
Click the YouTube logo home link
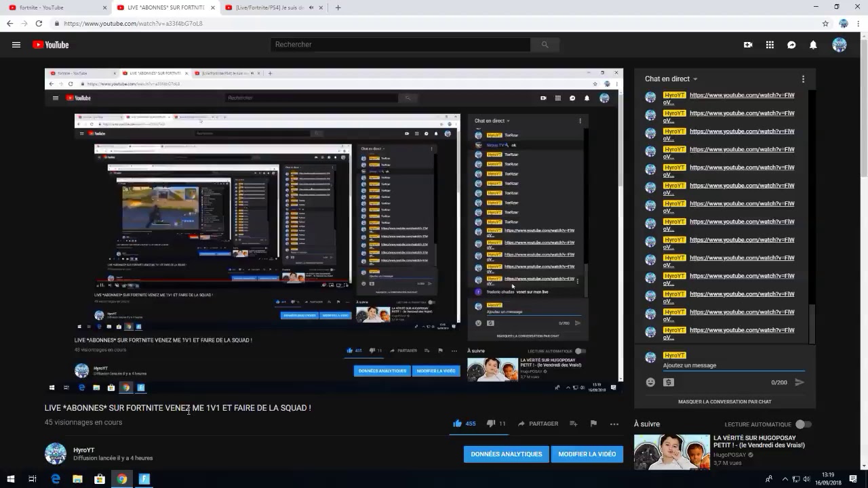pyautogui.click(x=51, y=45)
